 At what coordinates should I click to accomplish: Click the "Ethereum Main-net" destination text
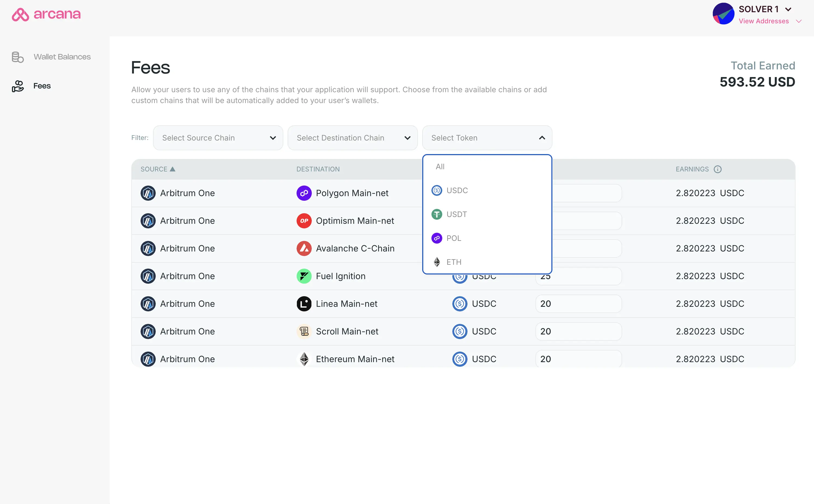point(355,359)
